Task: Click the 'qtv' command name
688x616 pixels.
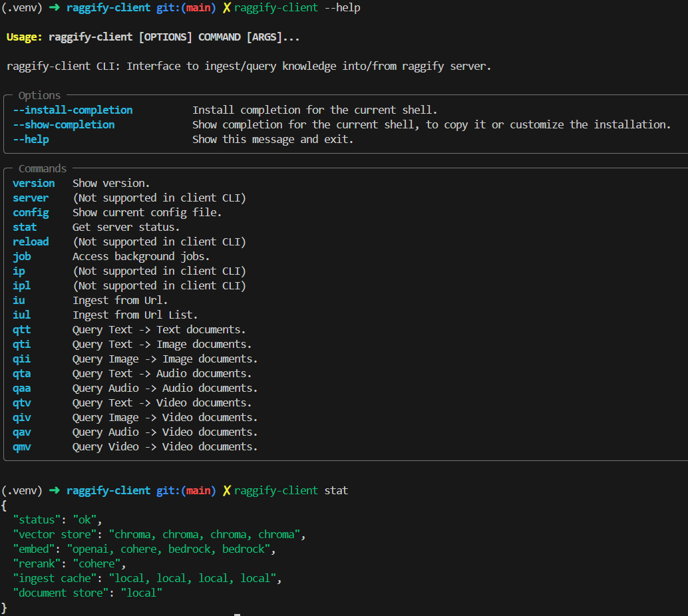Action: coord(22,402)
